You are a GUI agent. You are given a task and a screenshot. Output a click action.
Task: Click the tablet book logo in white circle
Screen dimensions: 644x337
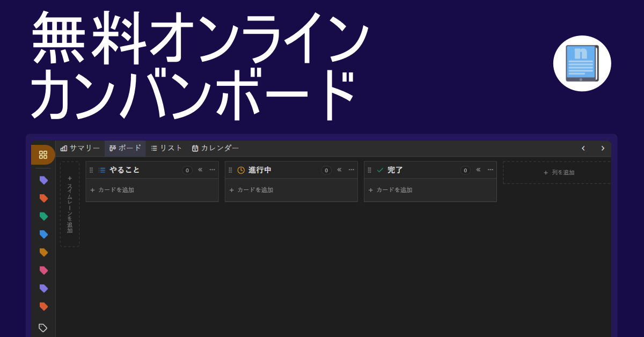click(x=582, y=63)
